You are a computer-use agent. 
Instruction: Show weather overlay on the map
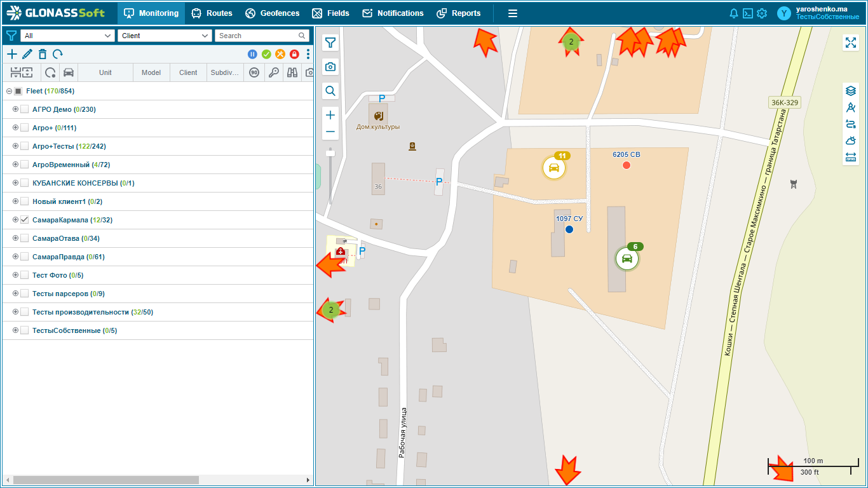pos(851,140)
